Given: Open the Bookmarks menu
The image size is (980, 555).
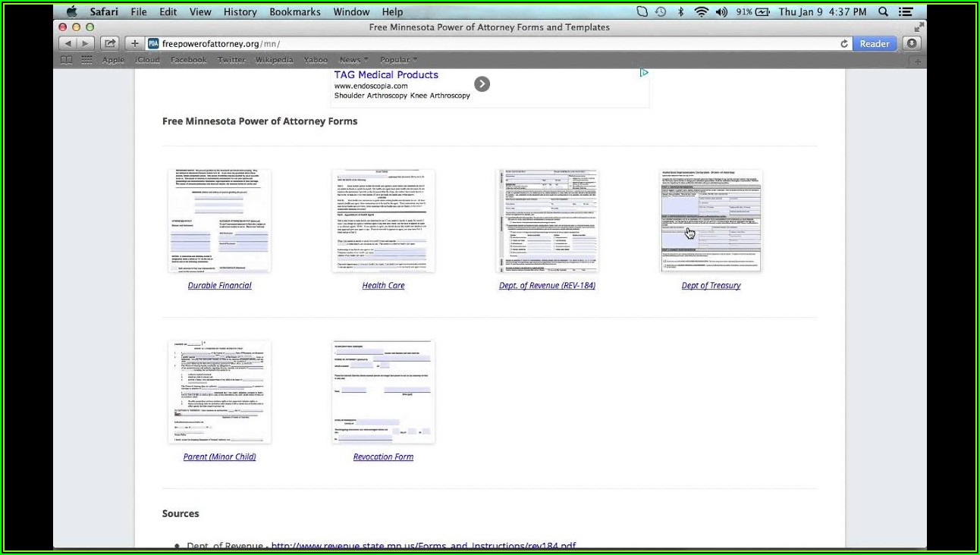Looking at the screenshot, I should (x=295, y=11).
